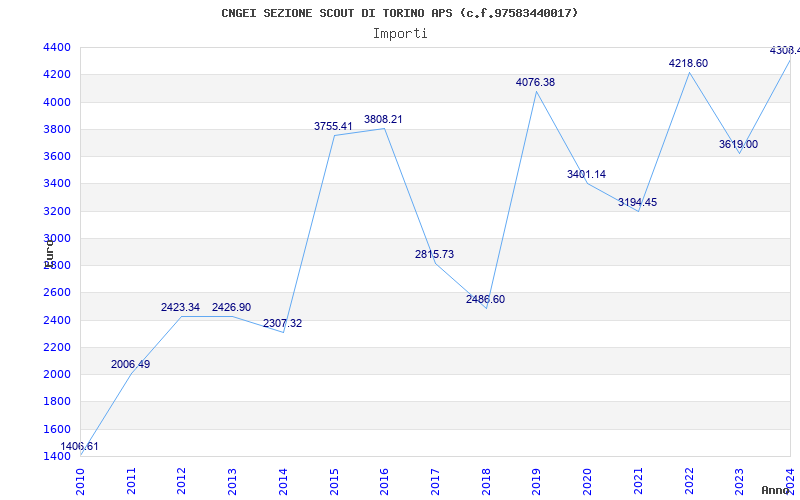800x500 pixels.
Task: Click the 2016 year axis label
Action: [384, 481]
